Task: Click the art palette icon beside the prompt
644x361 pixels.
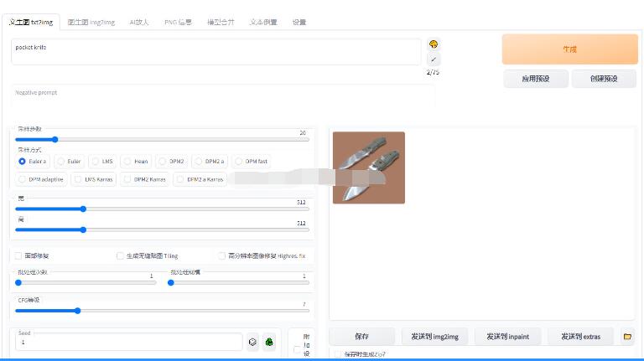Action: point(434,44)
